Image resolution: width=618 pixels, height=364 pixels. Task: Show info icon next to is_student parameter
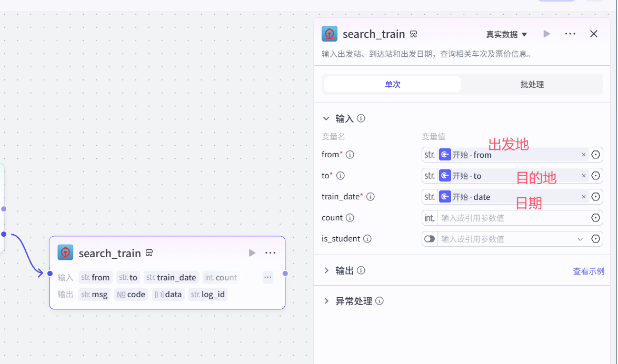point(367,239)
